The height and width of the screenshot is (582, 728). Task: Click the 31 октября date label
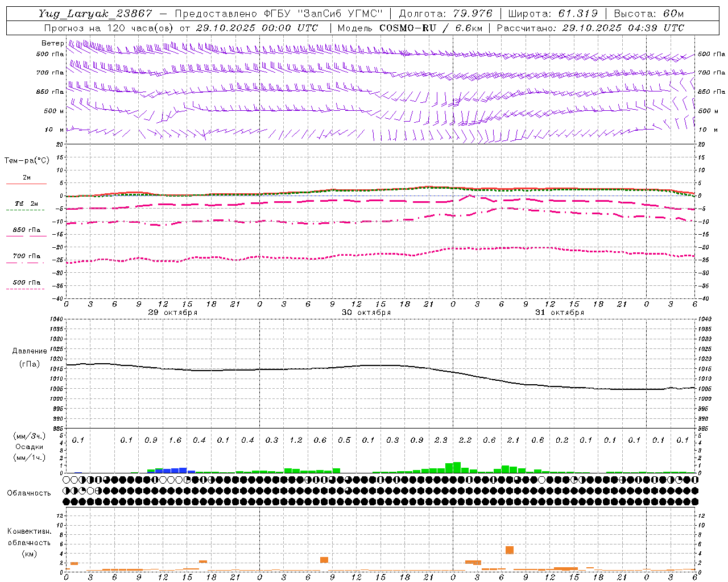560,313
